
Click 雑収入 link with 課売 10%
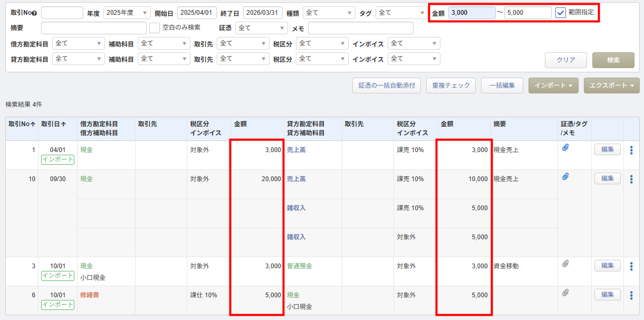point(296,208)
